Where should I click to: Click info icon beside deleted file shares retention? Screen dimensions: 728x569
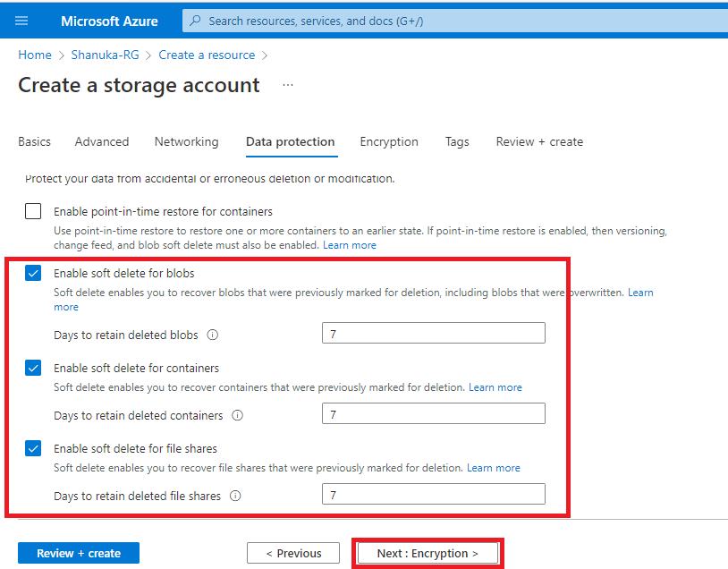(x=236, y=496)
